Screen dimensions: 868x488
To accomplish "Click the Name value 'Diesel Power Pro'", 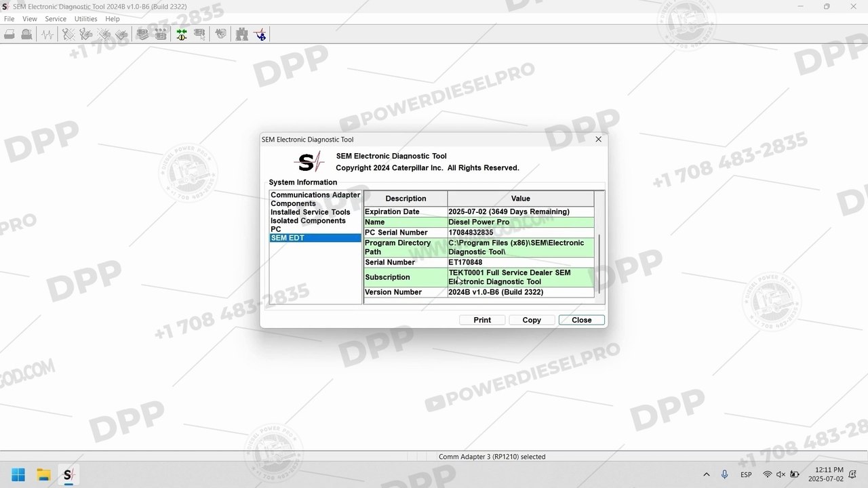I will [x=521, y=222].
